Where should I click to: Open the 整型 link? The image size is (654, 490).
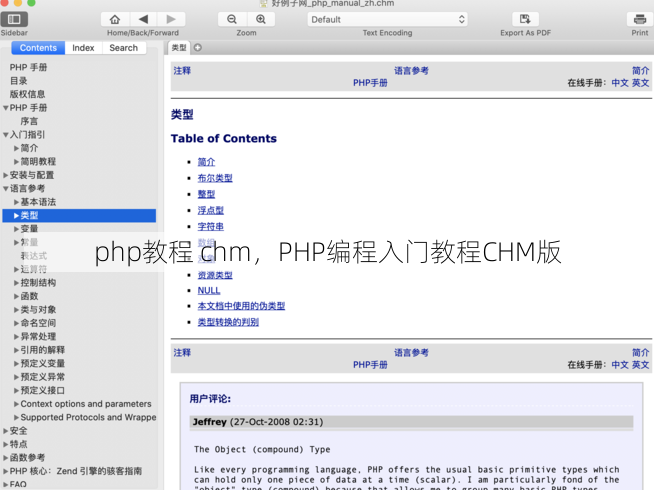pyautogui.click(x=206, y=194)
